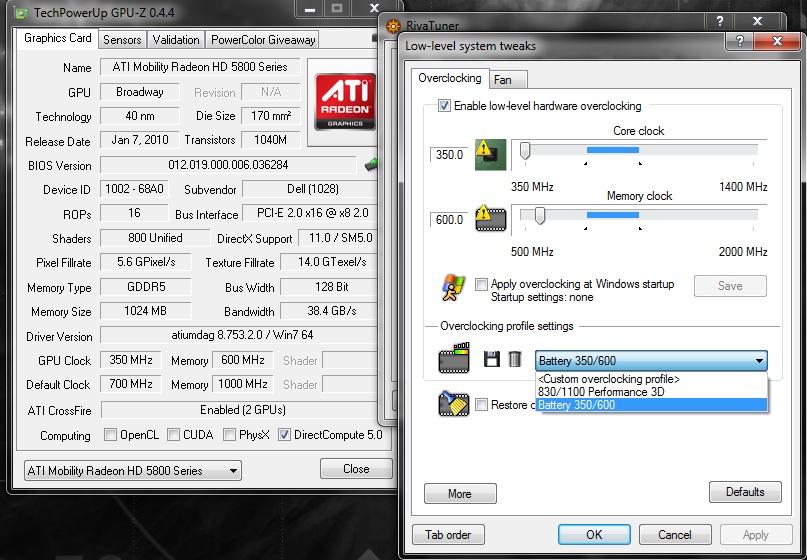The image size is (807, 560).
Task: Click the Save startup settings button
Action: point(730,286)
